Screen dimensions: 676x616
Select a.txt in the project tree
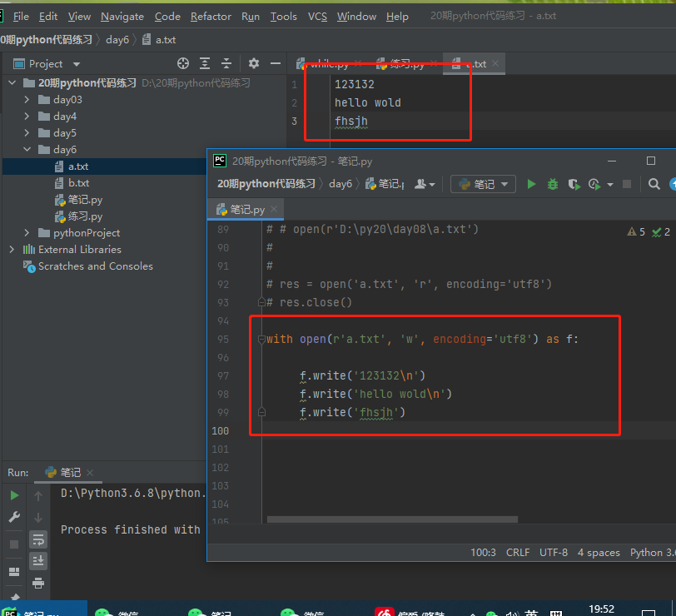point(78,166)
